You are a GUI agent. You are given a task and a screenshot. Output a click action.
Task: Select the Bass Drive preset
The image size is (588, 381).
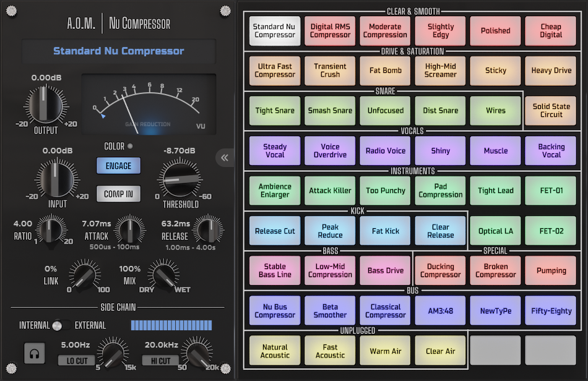click(x=385, y=270)
